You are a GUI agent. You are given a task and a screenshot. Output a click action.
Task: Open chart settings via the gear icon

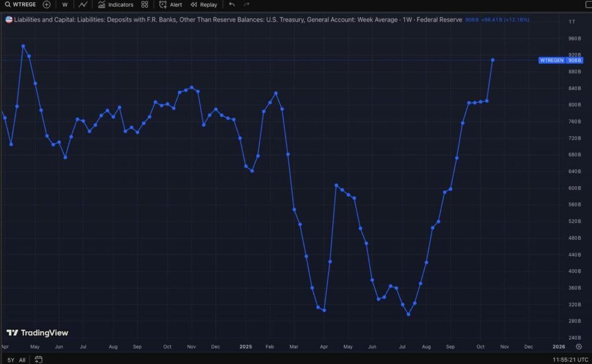(579, 346)
